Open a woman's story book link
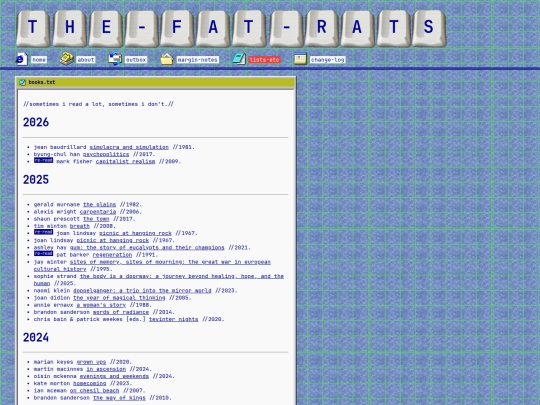 (101, 305)
